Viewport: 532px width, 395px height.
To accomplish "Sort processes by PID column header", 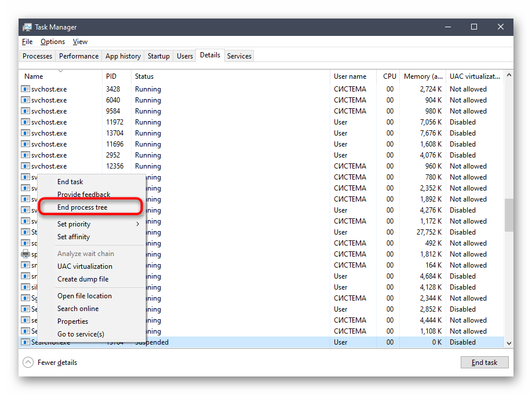I will (111, 76).
